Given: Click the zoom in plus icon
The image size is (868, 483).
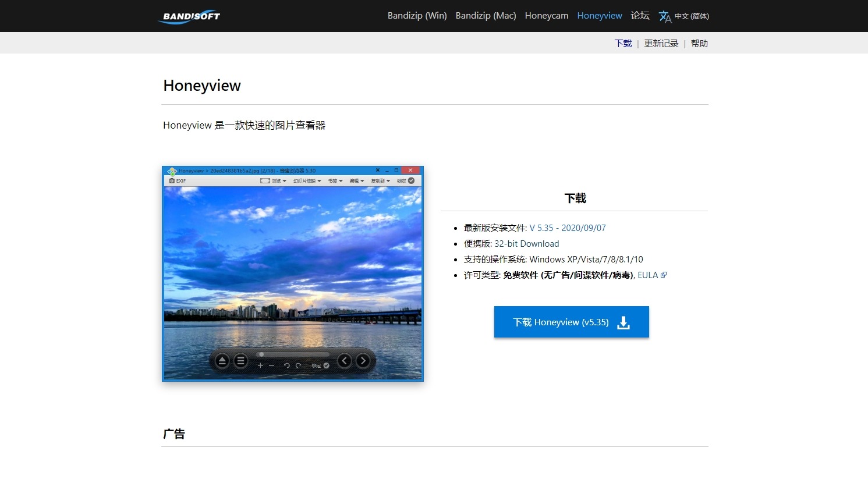Looking at the screenshot, I should point(260,365).
